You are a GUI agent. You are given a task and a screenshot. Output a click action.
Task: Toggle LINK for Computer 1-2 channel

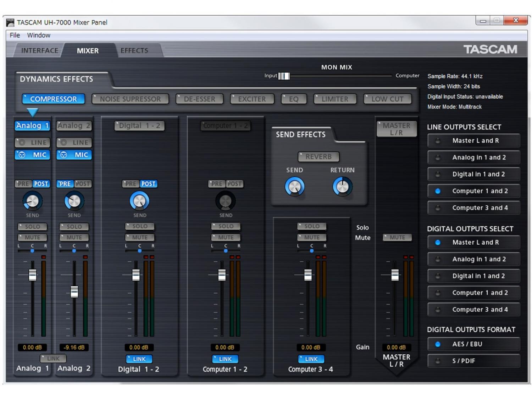[225, 359]
